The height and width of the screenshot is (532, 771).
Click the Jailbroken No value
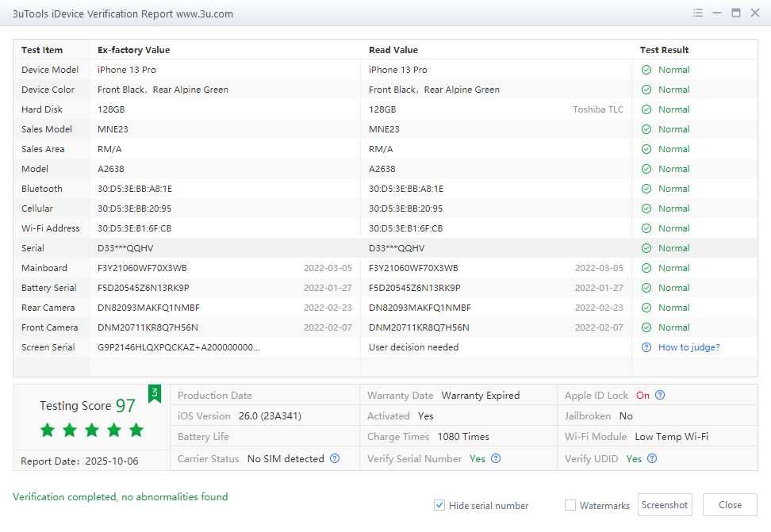pyautogui.click(x=626, y=416)
